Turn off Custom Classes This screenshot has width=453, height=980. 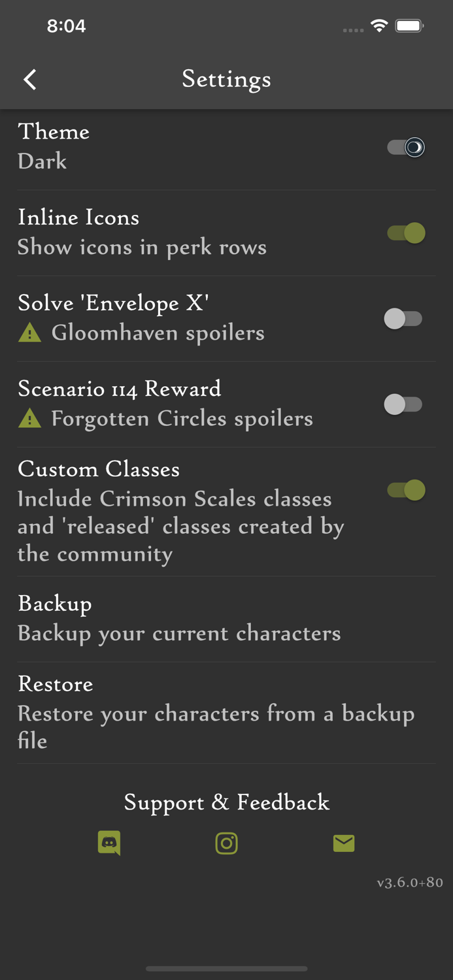[x=405, y=490]
